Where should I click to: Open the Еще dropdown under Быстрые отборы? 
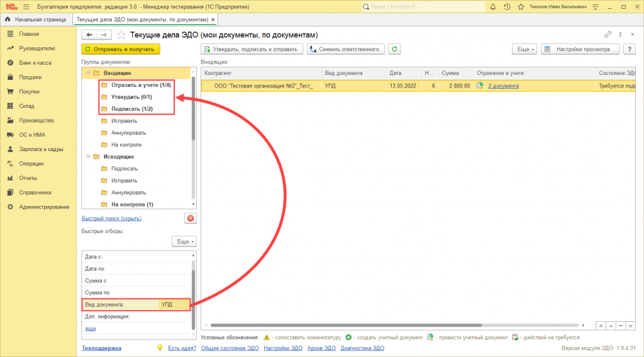pyautogui.click(x=184, y=241)
